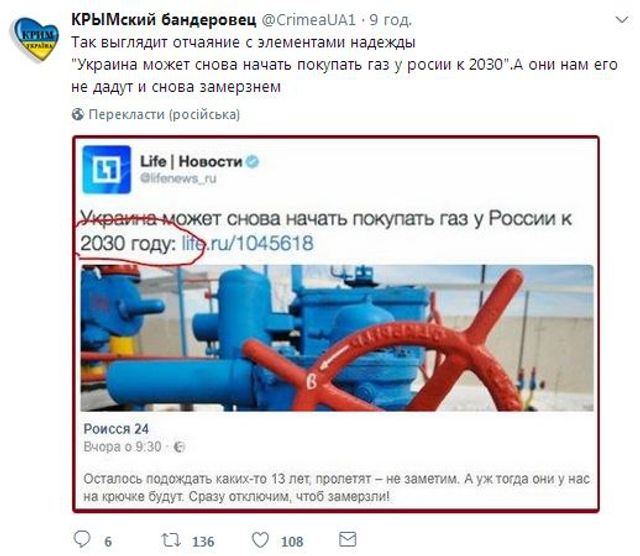
Task: Click the globe icon after Вчора о 9:30
Action: pyautogui.click(x=179, y=447)
